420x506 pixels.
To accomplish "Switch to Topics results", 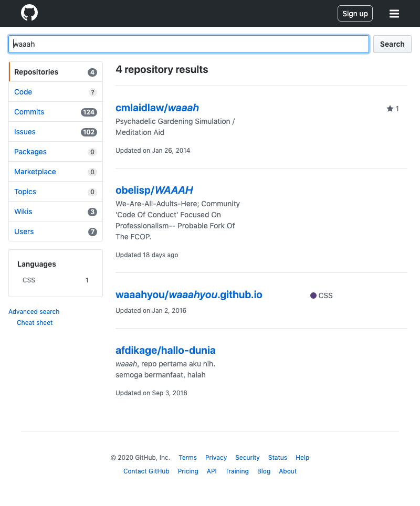I will coord(56,192).
